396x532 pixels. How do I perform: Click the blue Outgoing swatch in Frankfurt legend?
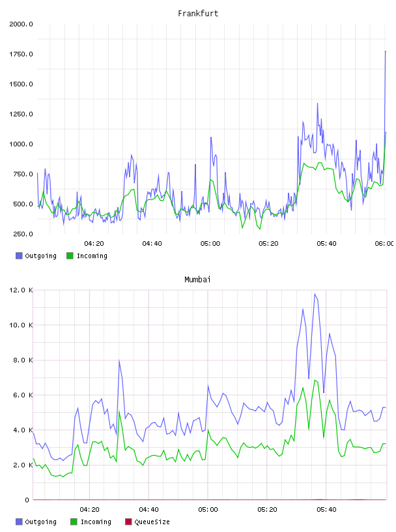point(19,256)
